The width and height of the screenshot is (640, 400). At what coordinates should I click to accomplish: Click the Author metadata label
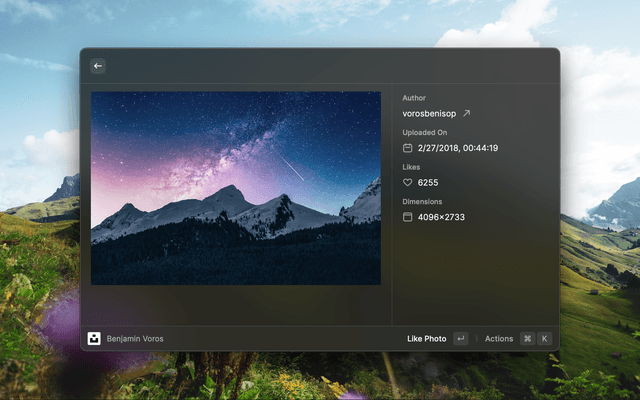(x=414, y=98)
